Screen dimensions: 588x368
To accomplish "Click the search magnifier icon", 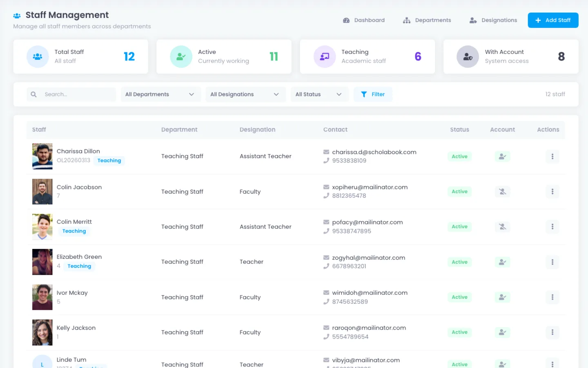I will [33, 94].
